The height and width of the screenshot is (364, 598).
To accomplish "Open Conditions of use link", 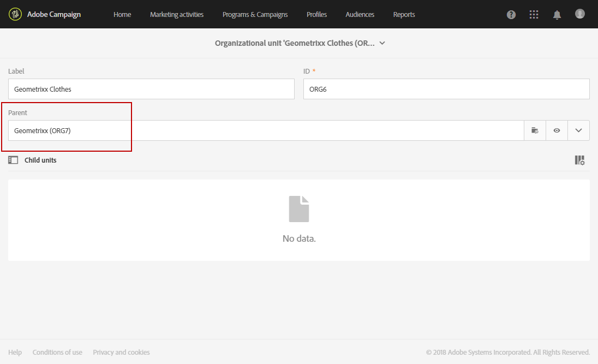I will (57, 352).
